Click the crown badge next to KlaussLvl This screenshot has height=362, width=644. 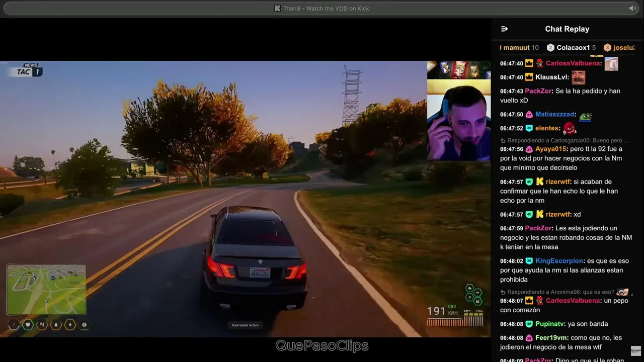[x=529, y=77]
